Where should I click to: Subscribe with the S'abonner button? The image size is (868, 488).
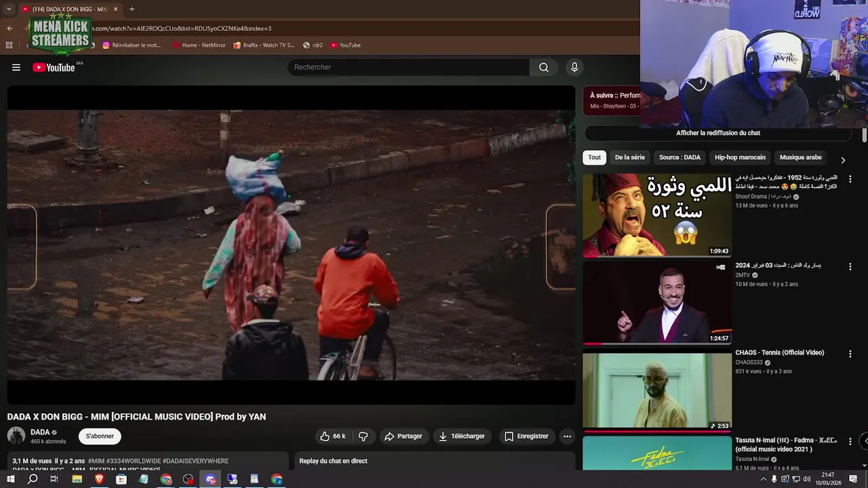click(100, 436)
